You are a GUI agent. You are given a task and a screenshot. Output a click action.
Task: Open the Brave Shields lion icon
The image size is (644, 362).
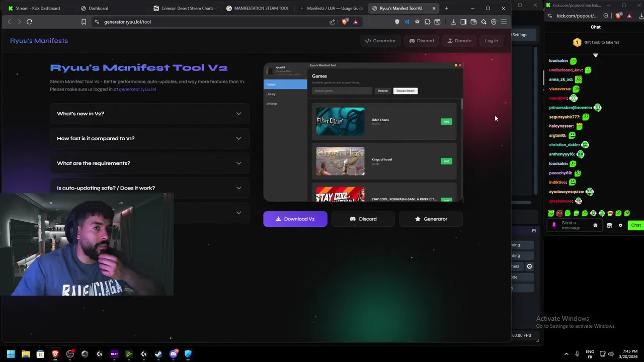(345, 22)
